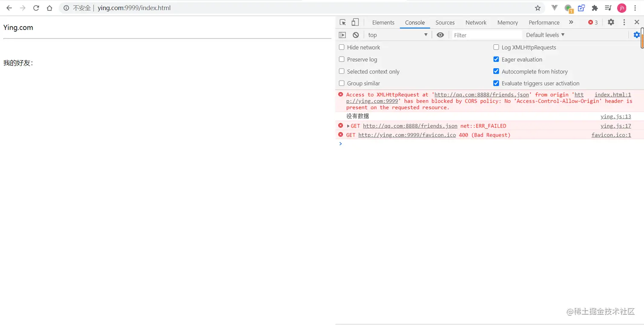
Task: Click the blue translate extension icon
Action: [x=581, y=8]
